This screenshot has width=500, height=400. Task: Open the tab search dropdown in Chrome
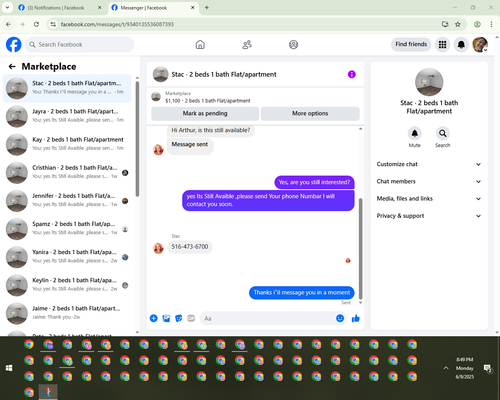click(7, 7)
